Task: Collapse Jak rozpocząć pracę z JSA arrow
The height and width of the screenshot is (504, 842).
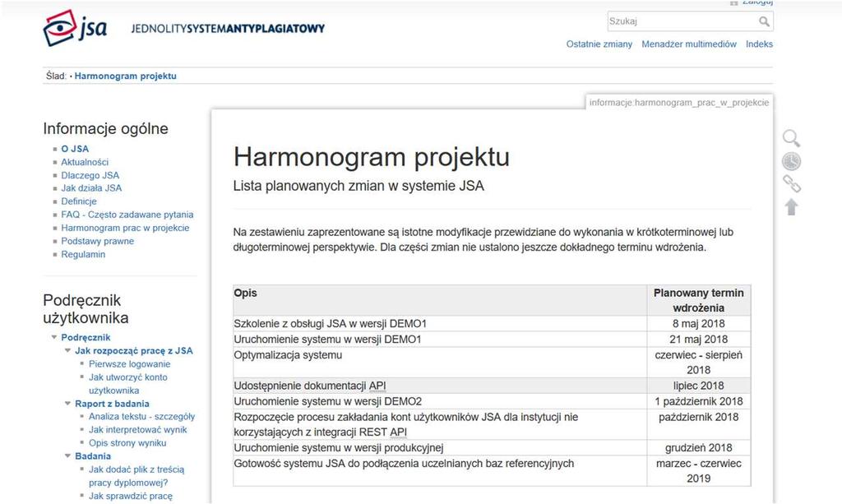Action: click(x=67, y=350)
